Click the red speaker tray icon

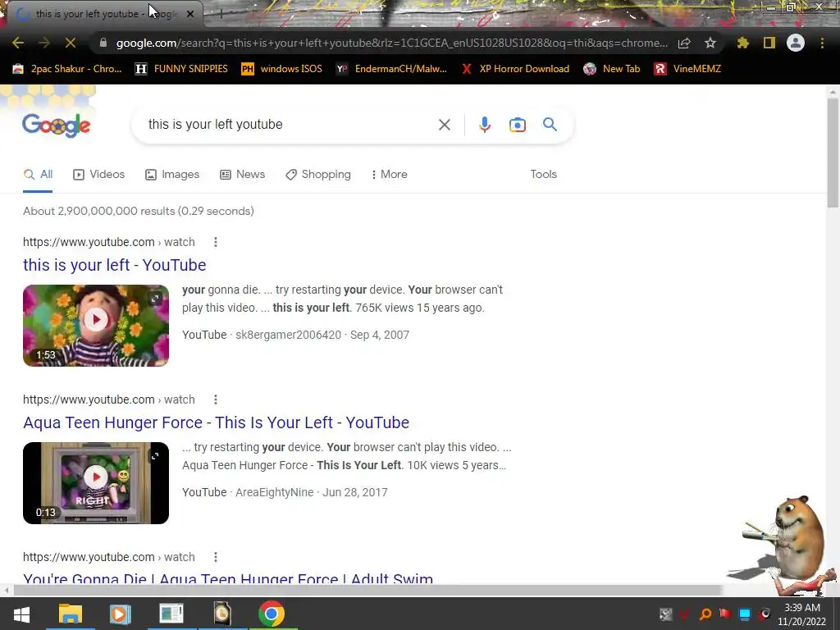(x=765, y=614)
